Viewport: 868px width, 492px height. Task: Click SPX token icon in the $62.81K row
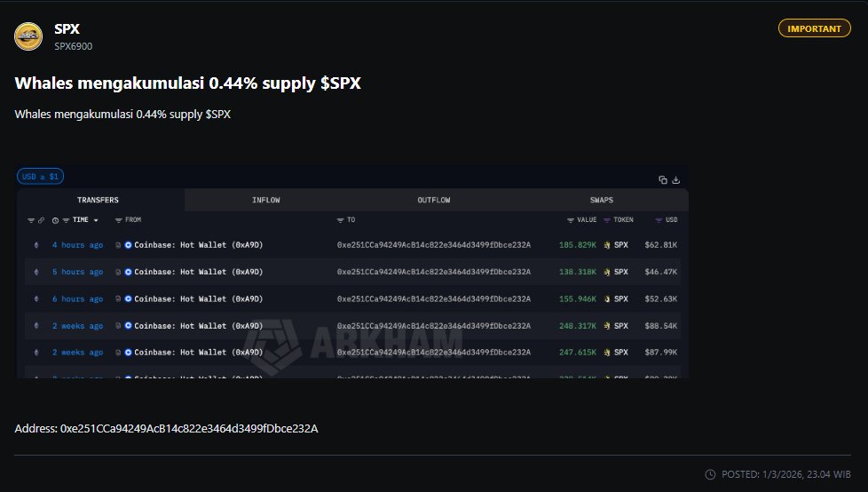(607, 245)
